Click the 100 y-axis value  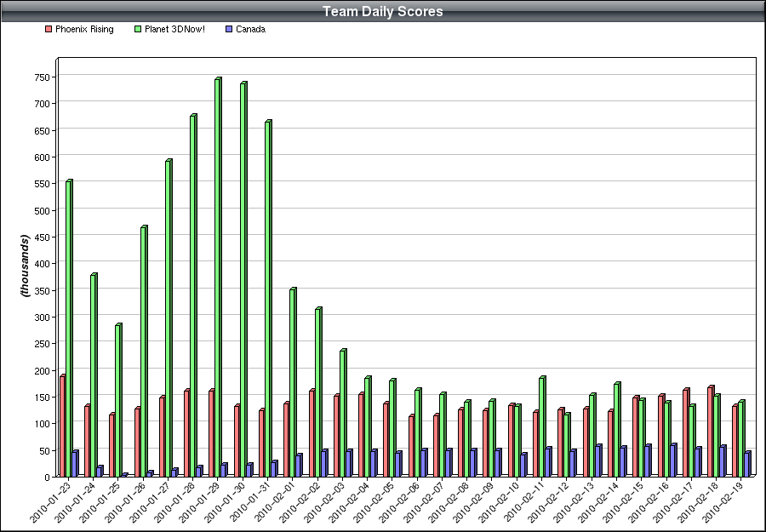point(42,424)
